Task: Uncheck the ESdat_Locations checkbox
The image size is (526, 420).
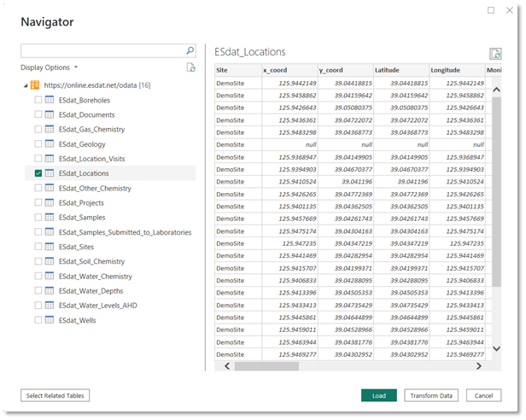Action: pyautogui.click(x=38, y=173)
